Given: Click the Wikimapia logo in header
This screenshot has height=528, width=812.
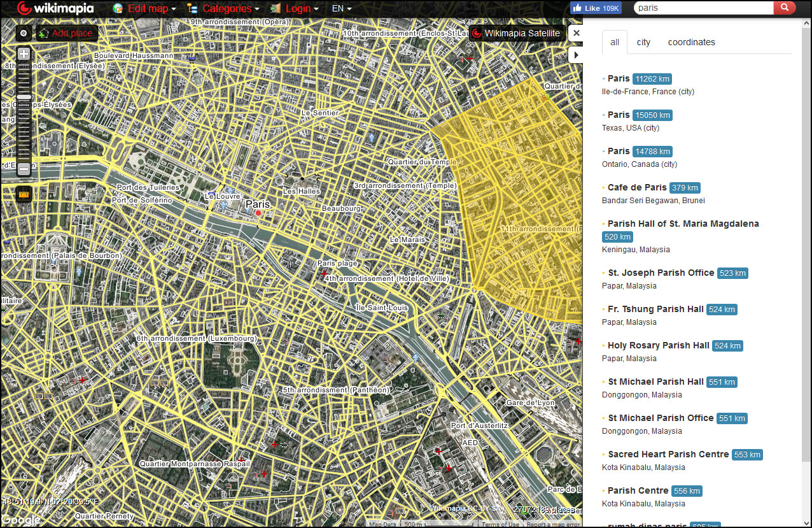Looking at the screenshot, I should click(55, 9).
